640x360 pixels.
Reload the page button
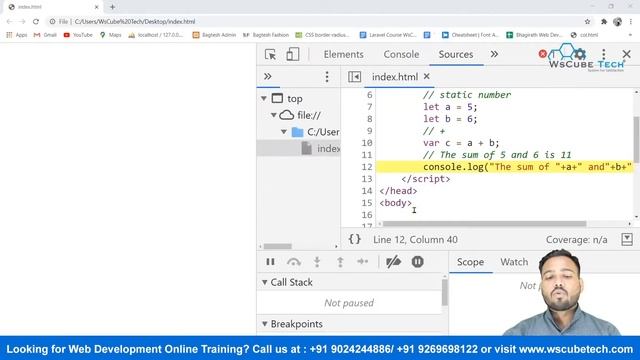point(36,22)
